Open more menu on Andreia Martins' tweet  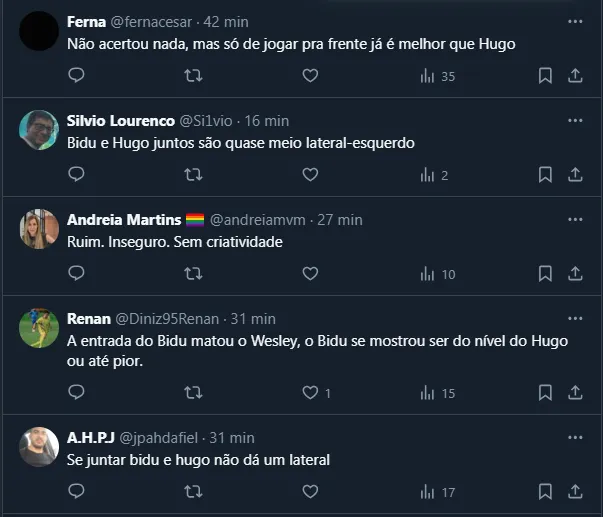point(575,219)
